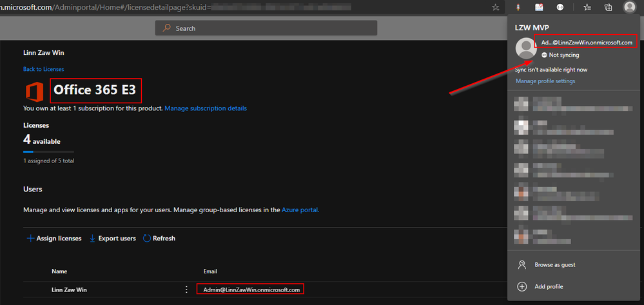Refresh the users list
Image resolution: width=644 pixels, height=305 pixels.
[x=159, y=239]
